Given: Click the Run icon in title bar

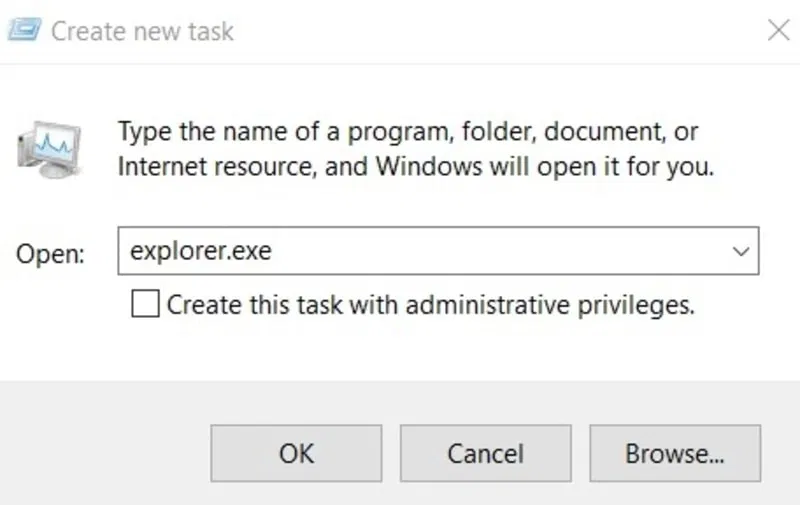Looking at the screenshot, I should click(x=24, y=30).
